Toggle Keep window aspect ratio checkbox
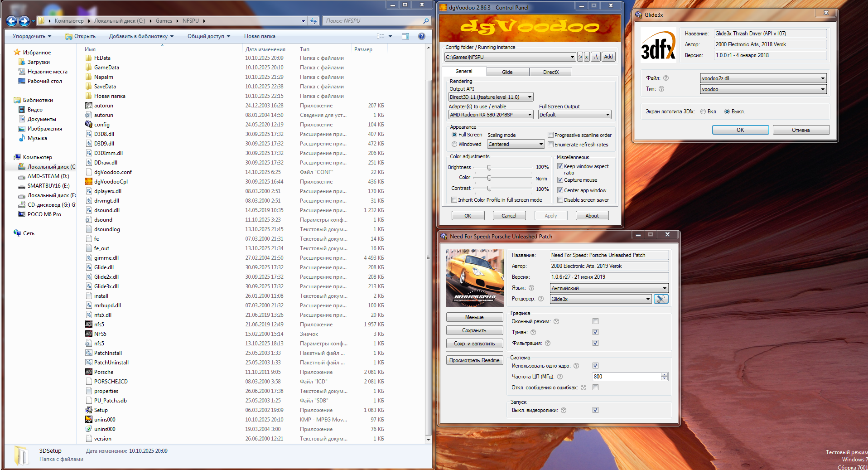 [560, 166]
